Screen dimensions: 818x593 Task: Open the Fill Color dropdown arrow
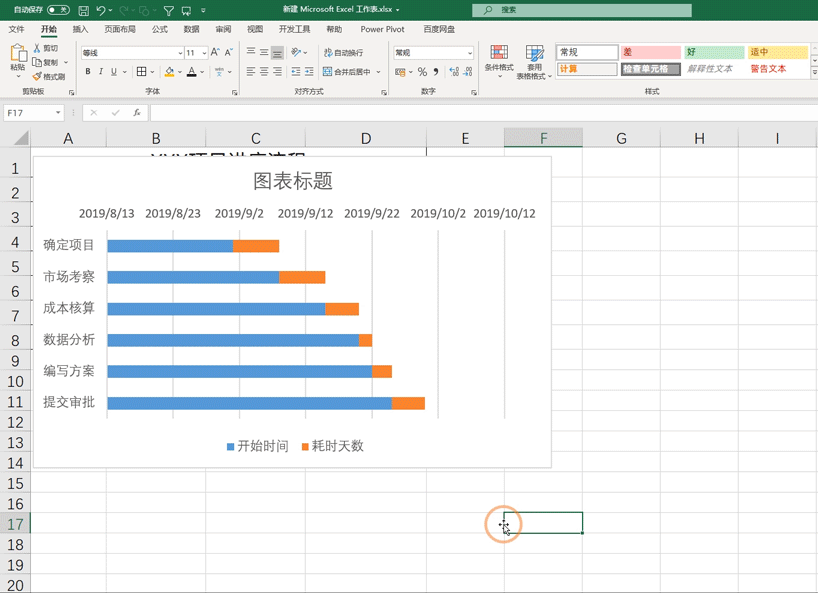coord(180,72)
